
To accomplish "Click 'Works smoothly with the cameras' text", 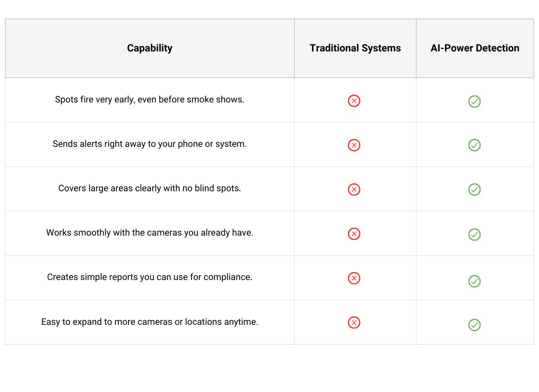I will point(150,233).
